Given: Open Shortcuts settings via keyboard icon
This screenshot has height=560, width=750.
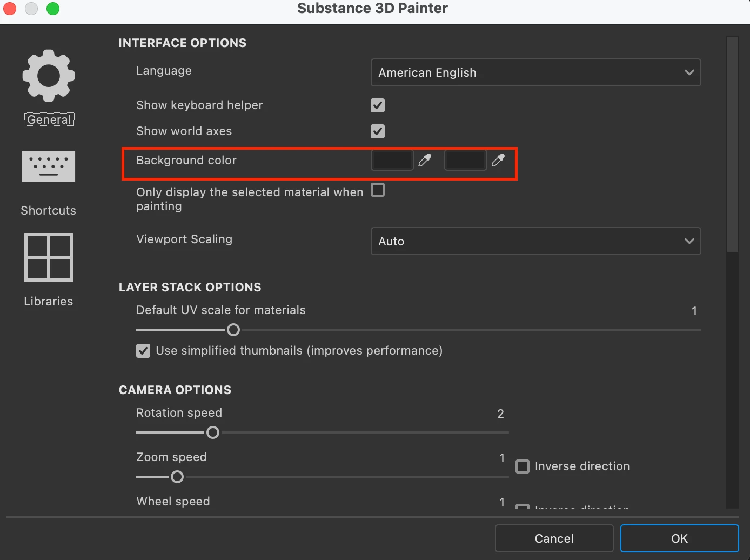Looking at the screenshot, I should 49,166.
